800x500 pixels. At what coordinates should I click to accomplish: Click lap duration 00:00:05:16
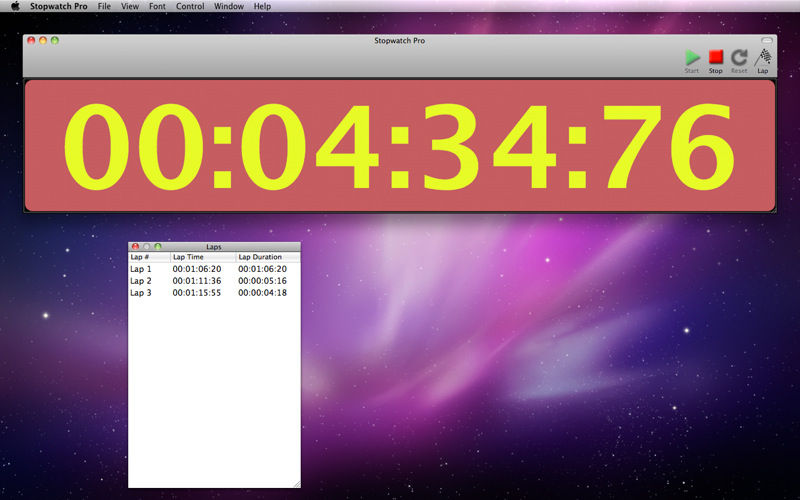coord(262,281)
